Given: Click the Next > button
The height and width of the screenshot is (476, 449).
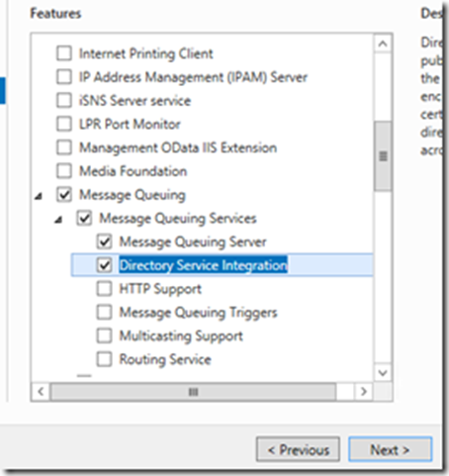Looking at the screenshot, I should tap(390, 449).
